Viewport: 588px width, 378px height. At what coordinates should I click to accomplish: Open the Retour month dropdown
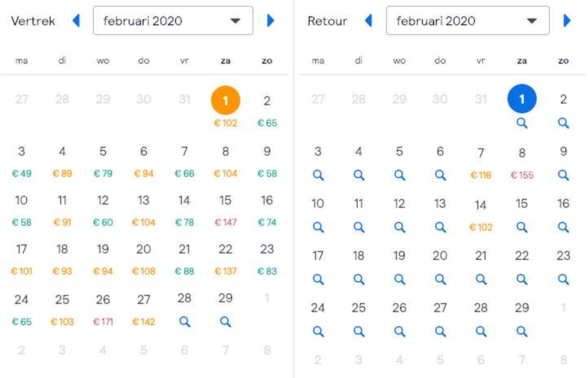click(x=467, y=21)
